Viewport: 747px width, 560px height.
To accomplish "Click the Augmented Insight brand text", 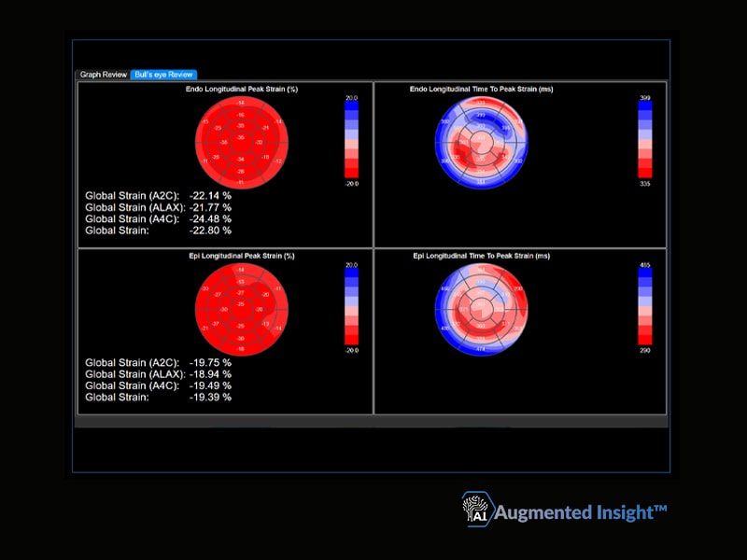I will click(580, 512).
